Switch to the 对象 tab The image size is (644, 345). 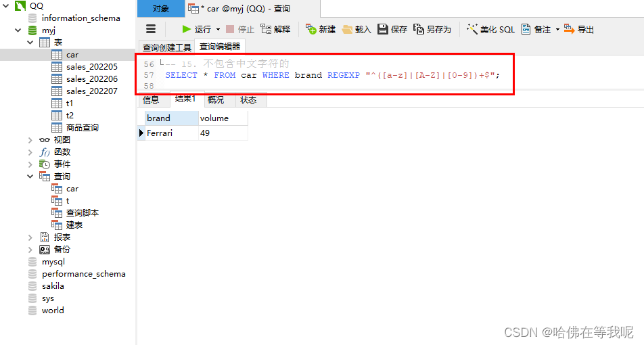pos(160,9)
